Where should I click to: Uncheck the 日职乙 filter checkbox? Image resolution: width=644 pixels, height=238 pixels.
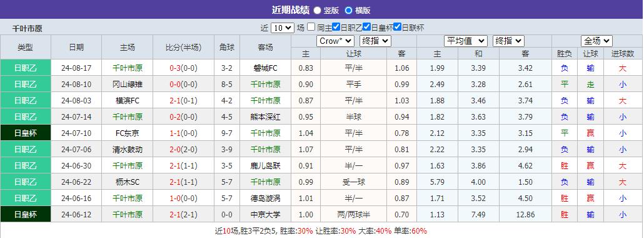[x=336, y=27]
